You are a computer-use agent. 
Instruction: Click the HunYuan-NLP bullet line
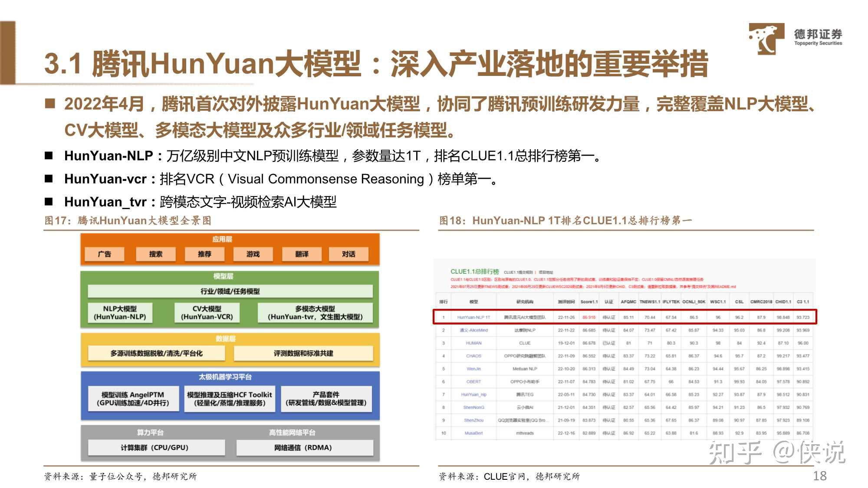pos(333,156)
